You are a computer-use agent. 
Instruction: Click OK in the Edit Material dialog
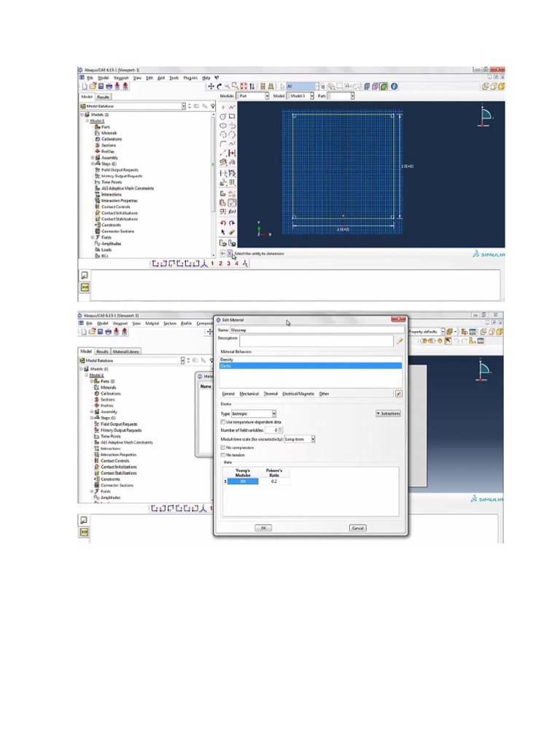pos(263,528)
